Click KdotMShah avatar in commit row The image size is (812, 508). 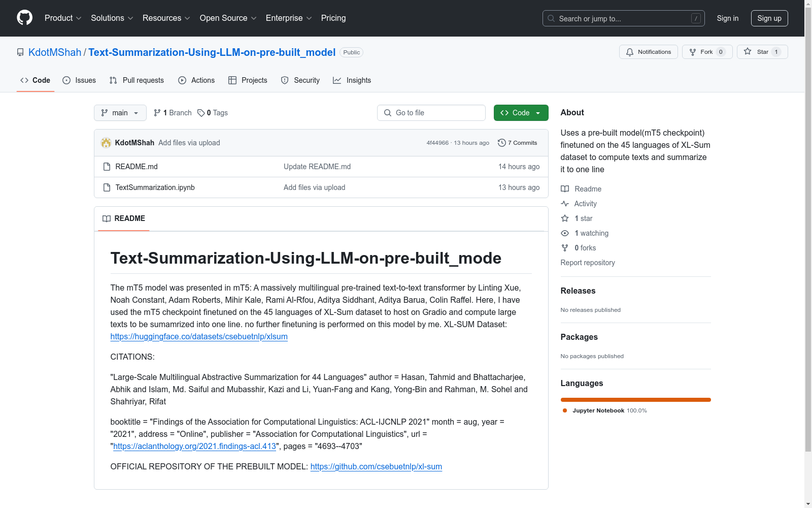[x=106, y=143]
